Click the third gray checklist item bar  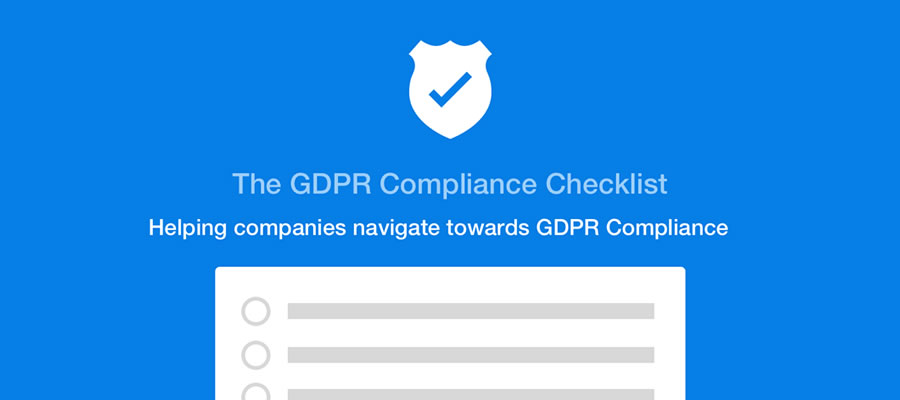[x=470, y=394]
